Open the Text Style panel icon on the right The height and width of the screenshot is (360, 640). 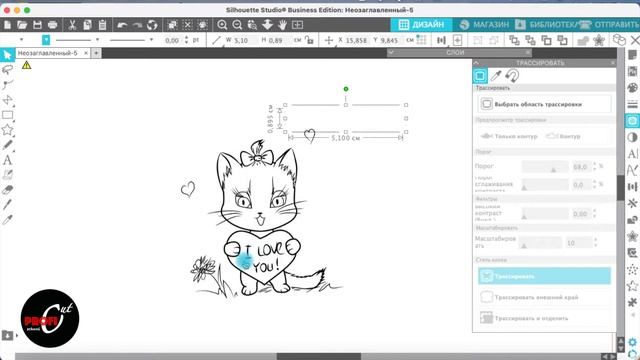click(x=632, y=154)
